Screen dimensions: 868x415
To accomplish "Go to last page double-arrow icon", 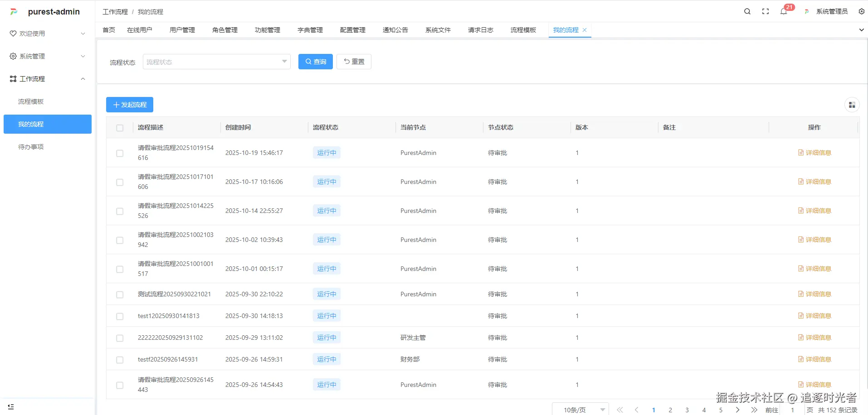I will click(754, 410).
